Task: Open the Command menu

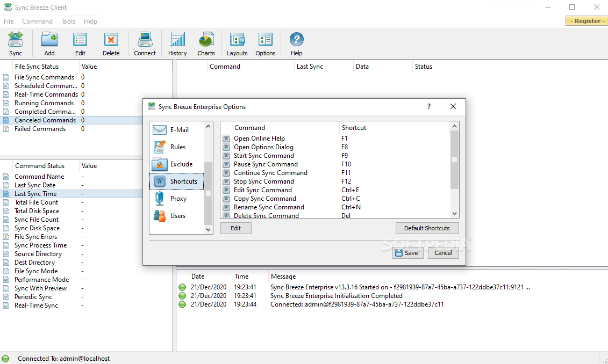Action: click(37, 21)
